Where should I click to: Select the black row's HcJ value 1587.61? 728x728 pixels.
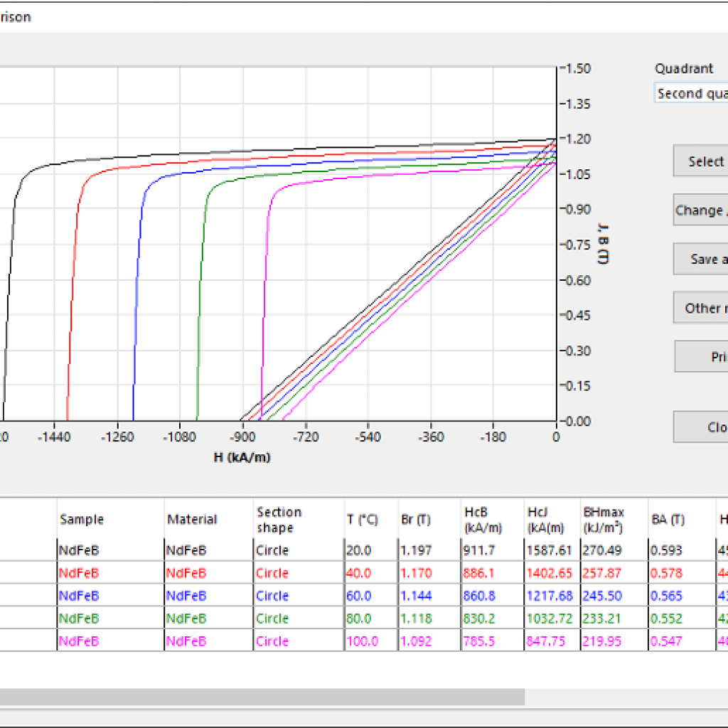(x=550, y=550)
